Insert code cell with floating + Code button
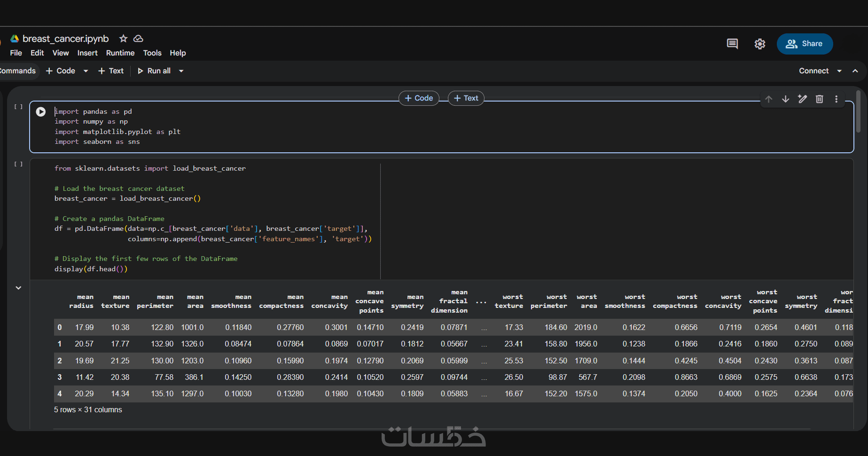The height and width of the screenshot is (456, 868). click(419, 98)
